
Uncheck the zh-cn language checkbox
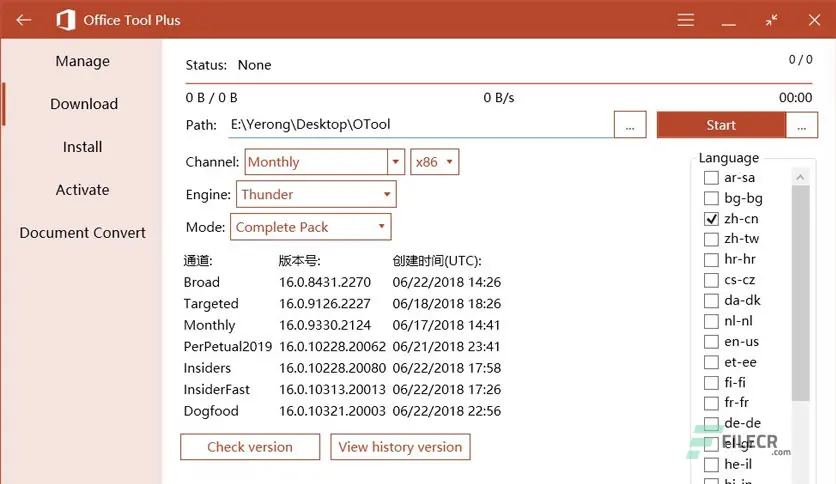[711, 219]
